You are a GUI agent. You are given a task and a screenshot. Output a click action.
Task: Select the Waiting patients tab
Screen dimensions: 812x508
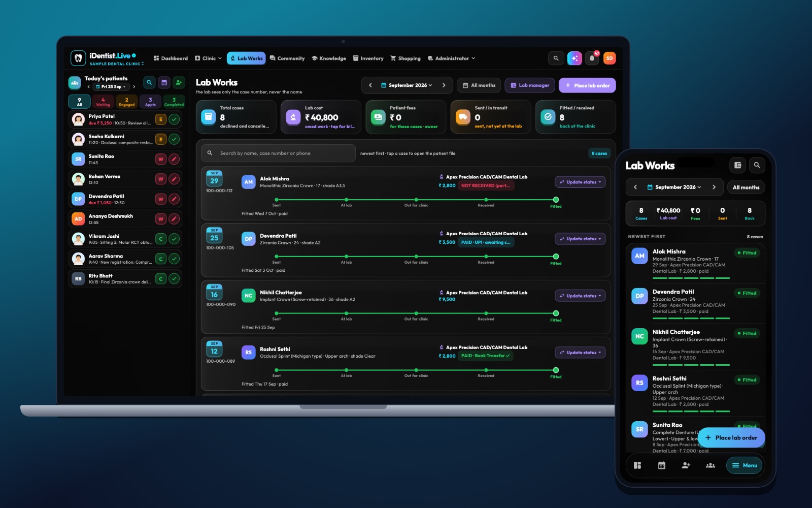point(103,102)
